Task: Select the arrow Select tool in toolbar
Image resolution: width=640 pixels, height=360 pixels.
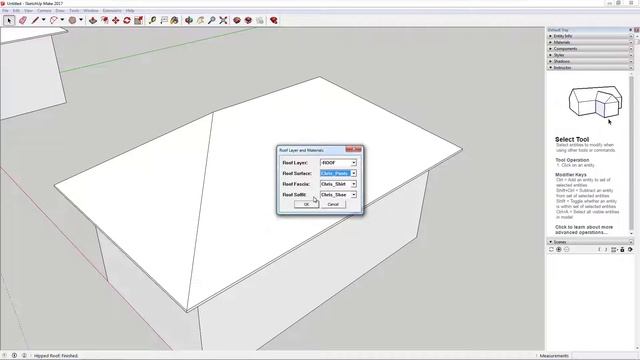Action: (9, 20)
